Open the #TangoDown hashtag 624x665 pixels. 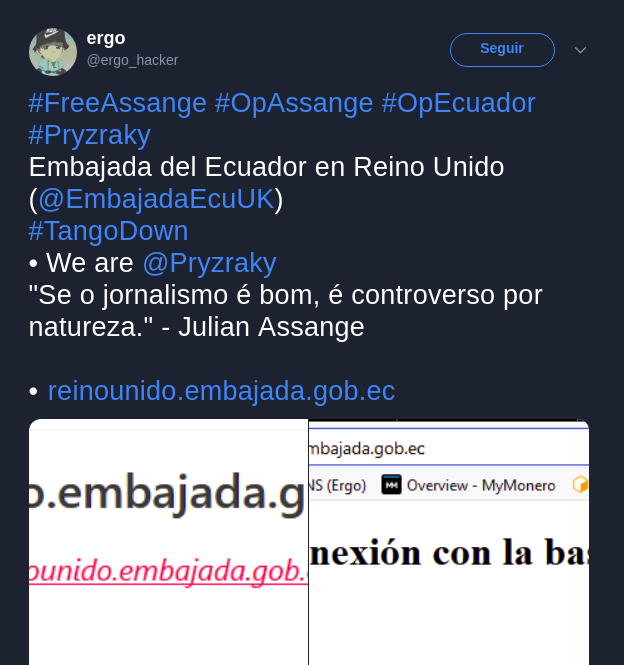[108, 231]
